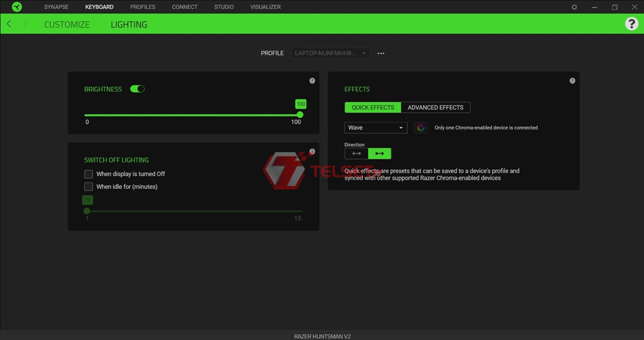Click the Razer logo icon
Screen dimensions: 644x340
coord(17,7)
